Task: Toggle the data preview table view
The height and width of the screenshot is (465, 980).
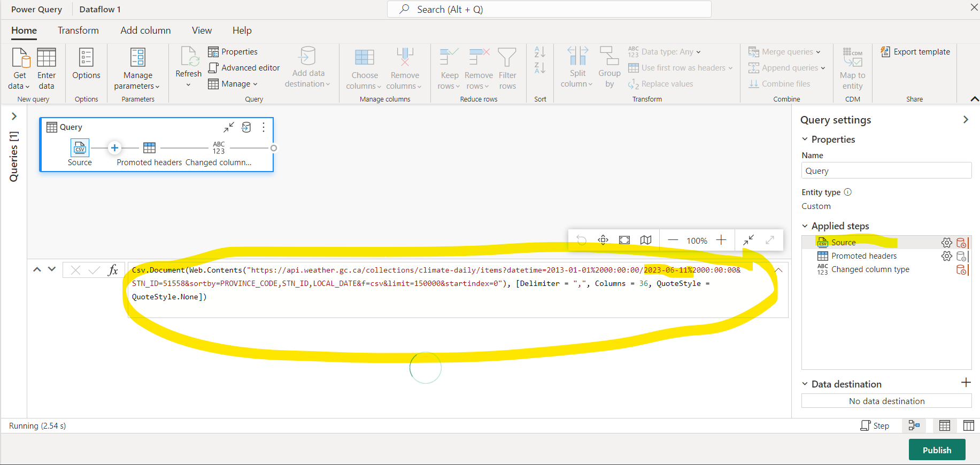Action: (945, 425)
